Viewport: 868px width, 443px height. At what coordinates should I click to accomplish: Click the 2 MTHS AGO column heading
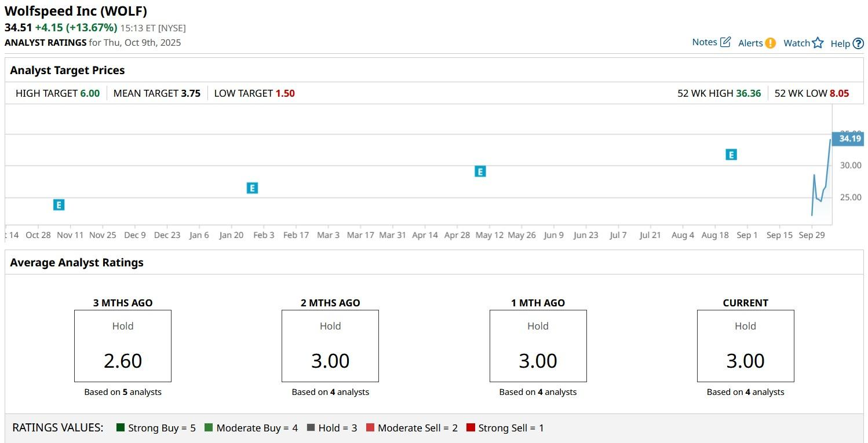point(330,303)
